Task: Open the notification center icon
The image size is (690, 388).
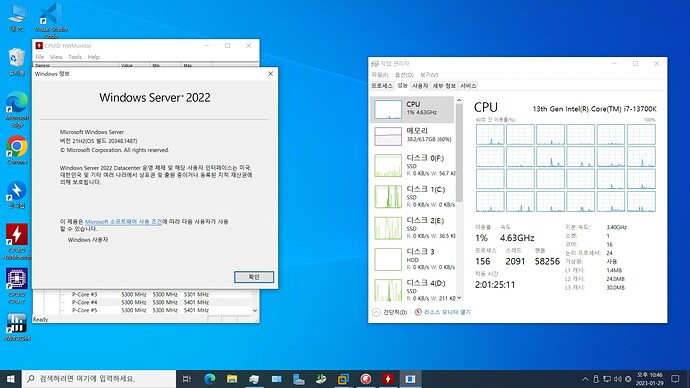Action: [675, 379]
